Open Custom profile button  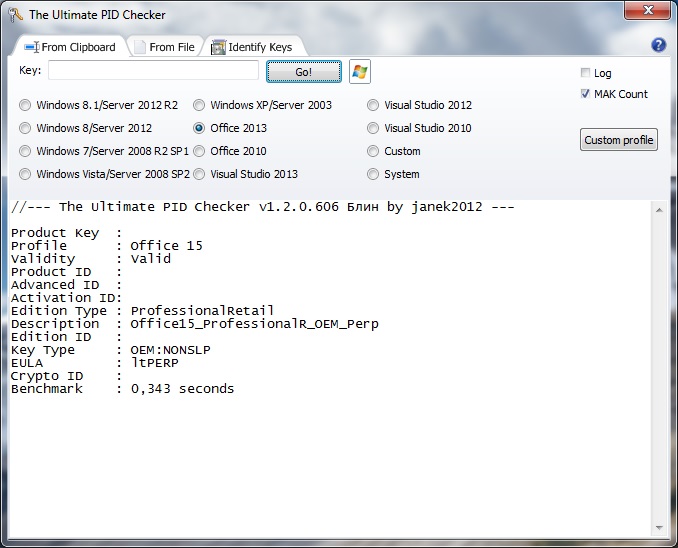(x=619, y=140)
